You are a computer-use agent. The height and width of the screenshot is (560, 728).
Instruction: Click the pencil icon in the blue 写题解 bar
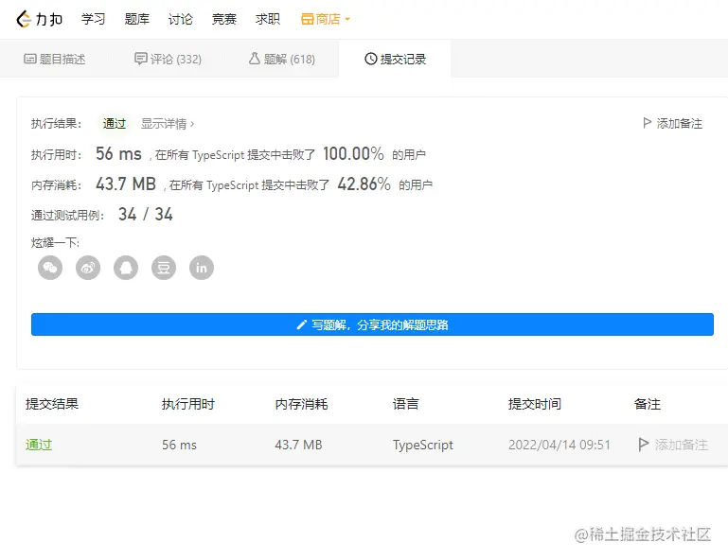[x=302, y=324]
